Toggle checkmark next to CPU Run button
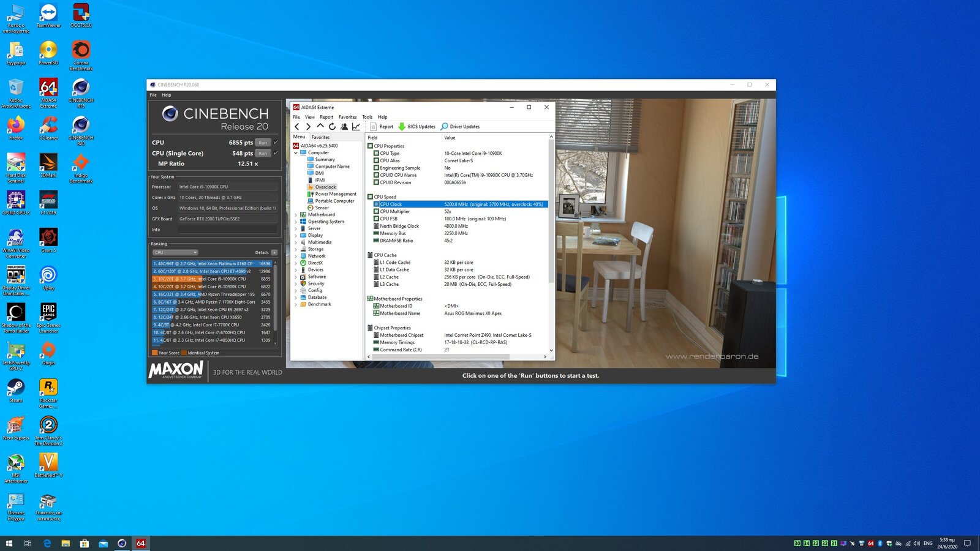The width and height of the screenshot is (980, 551). point(276,142)
